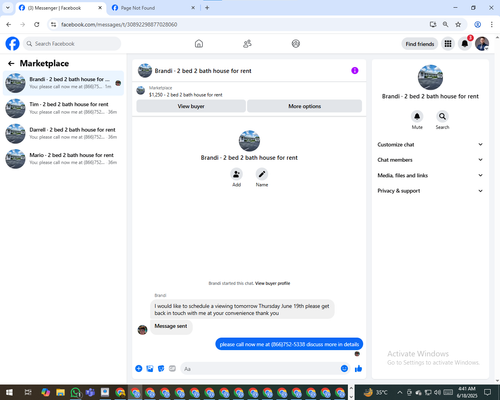Go back using the Marketplace back arrow
The height and width of the screenshot is (400, 500).
[11, 63]
